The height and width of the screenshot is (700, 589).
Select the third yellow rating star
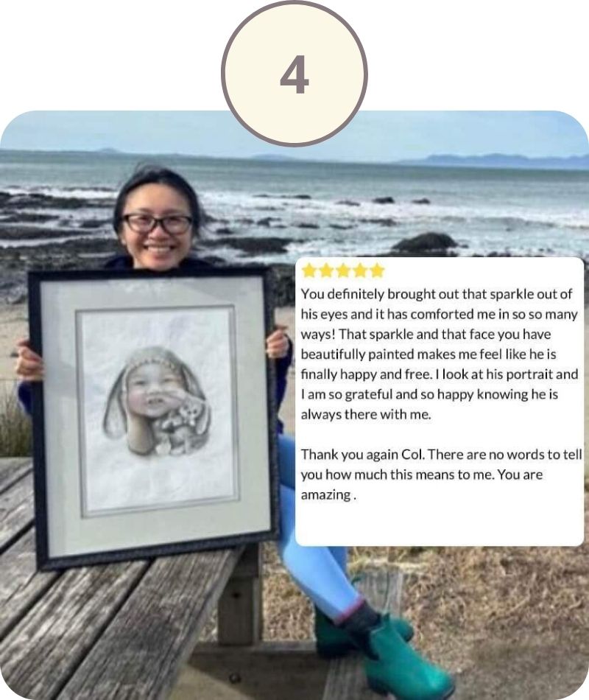(343, 270)
